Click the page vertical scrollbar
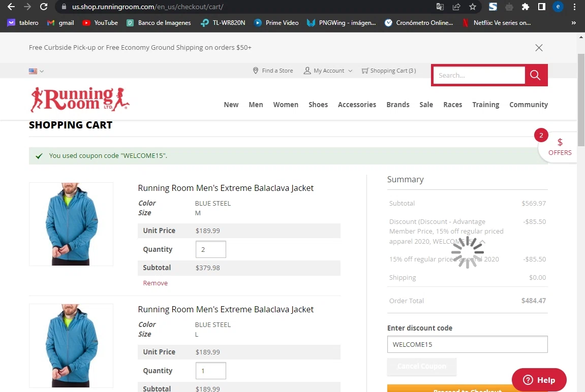585x392 pixels. pos(581,100)
